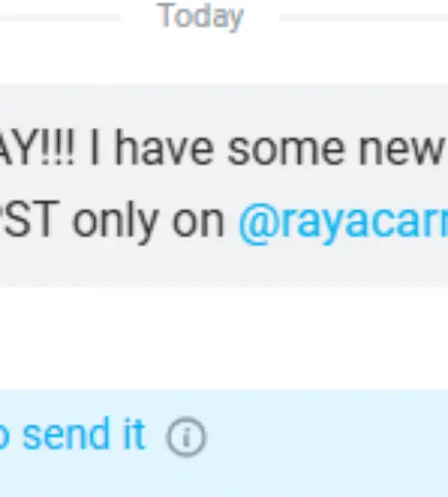
Task: Click the white gap above the blue banner
Action: [x=224, y=338]
